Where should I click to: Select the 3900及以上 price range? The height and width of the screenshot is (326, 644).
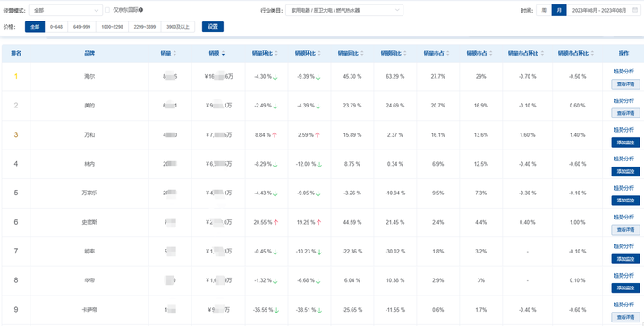click(x=178, y=27)
